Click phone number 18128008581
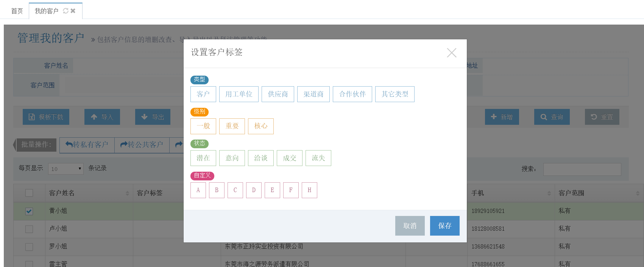Image resolution: width=644 pixels, height=267 pixels. [488, 229]
